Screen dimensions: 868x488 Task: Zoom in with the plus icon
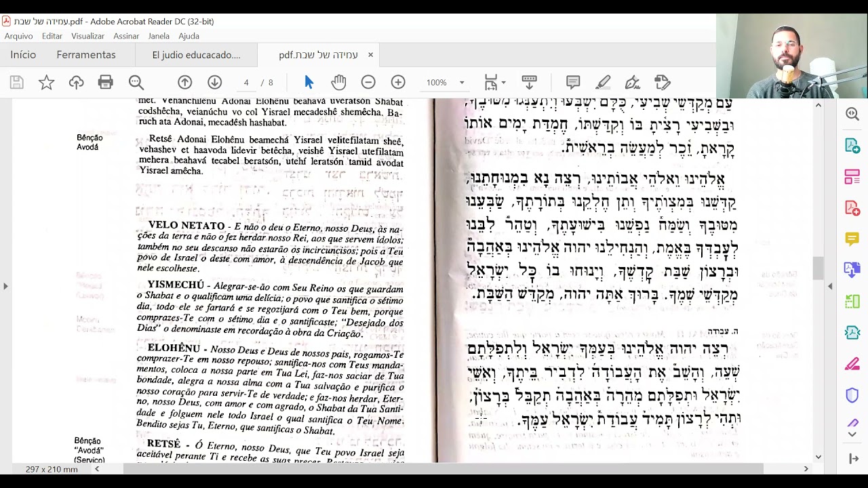click(x=398, y=83)
